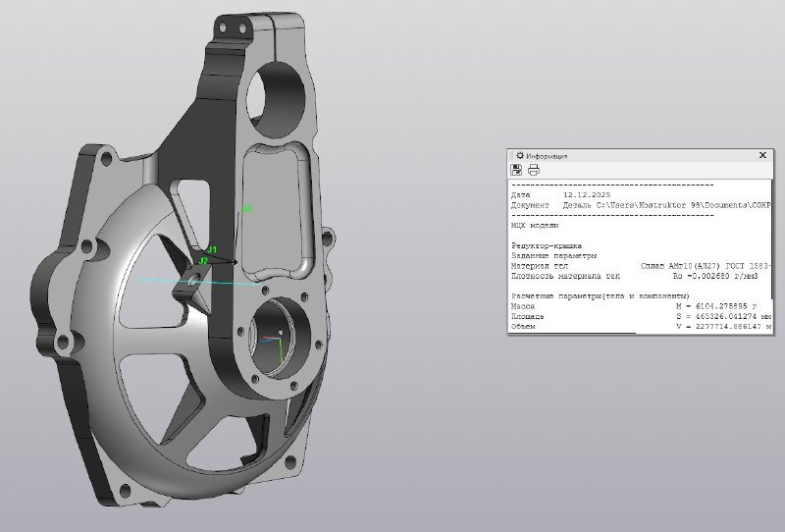The height and width of the screenshot is (532, 785).
Task: Click the Документ file path line
Action: (638, 205)
